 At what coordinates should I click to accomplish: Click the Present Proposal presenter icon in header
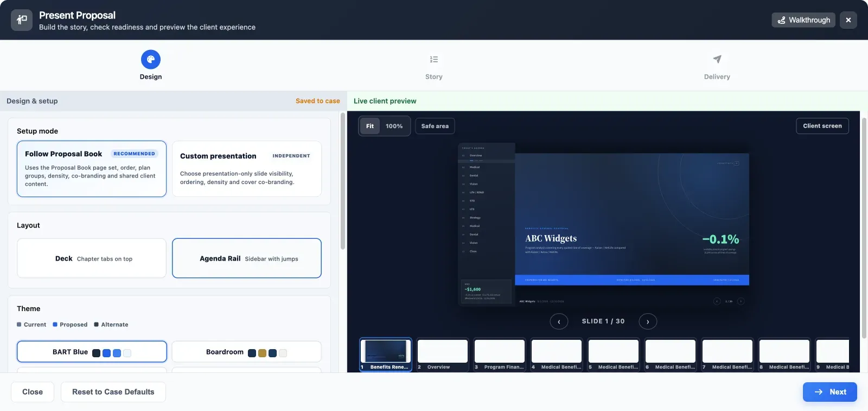22,20
